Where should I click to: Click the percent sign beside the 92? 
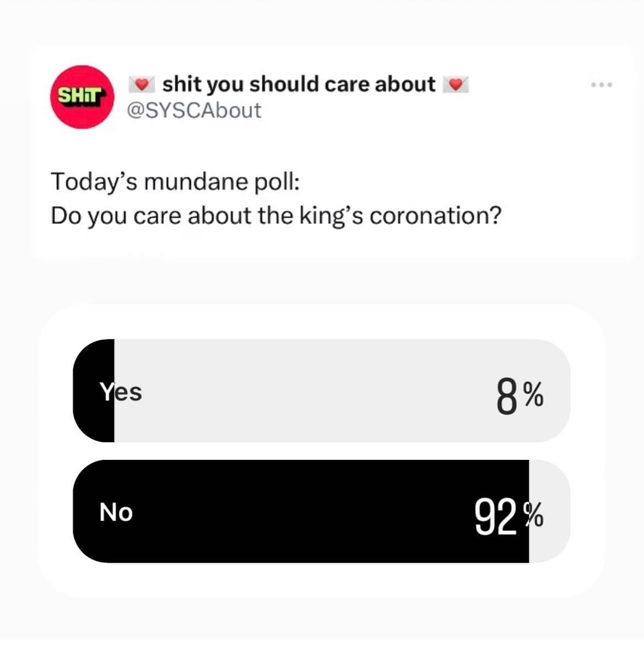click(x=534, y=515)
